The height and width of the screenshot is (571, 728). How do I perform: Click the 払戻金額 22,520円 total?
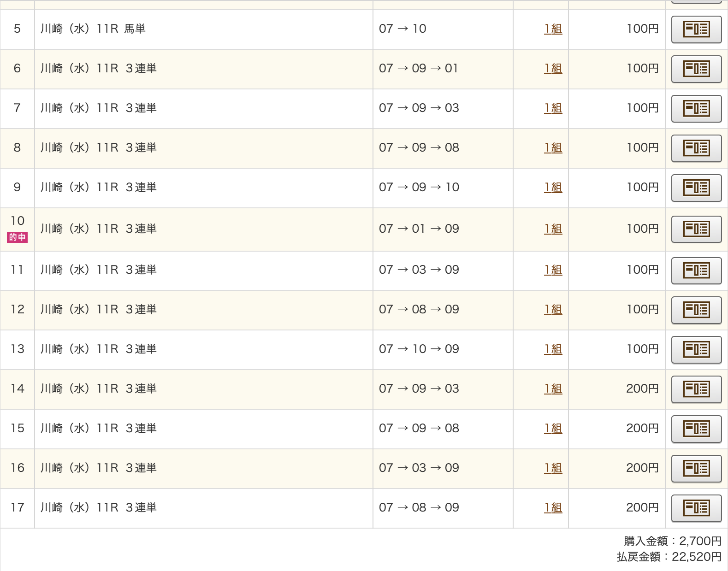(x=669, y=557)
